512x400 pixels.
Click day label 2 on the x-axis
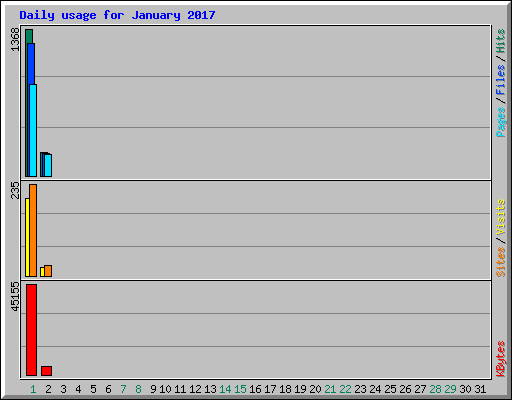(48, 389)
